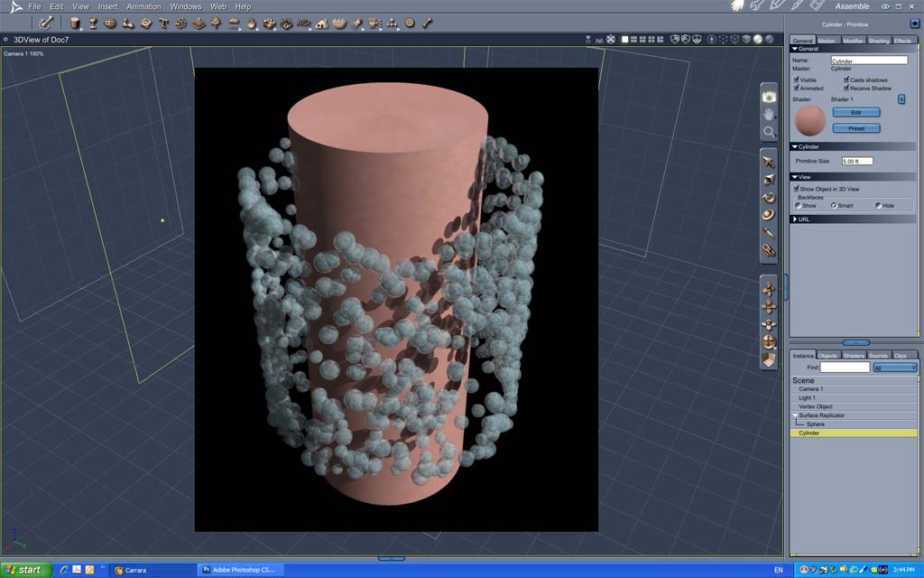Image resolution: width=924 pixels, height=578 pixels.
Task: Switch to the Shaders tab in browser
Action: pyautogui.click(x=854, y=356)
